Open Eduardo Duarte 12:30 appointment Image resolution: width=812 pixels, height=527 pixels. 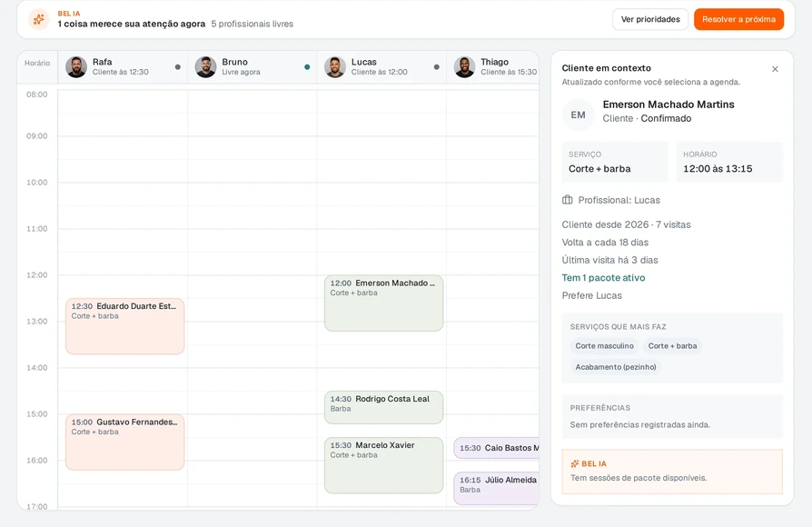click(124, 326)
